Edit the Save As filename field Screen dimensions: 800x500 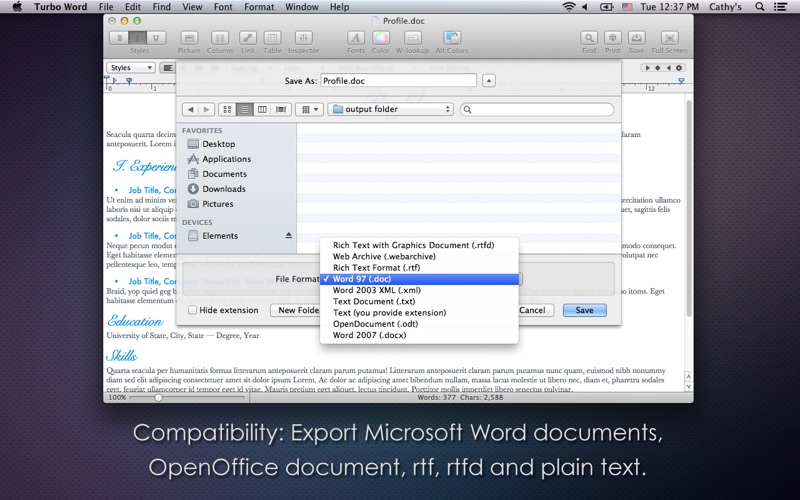398,81
